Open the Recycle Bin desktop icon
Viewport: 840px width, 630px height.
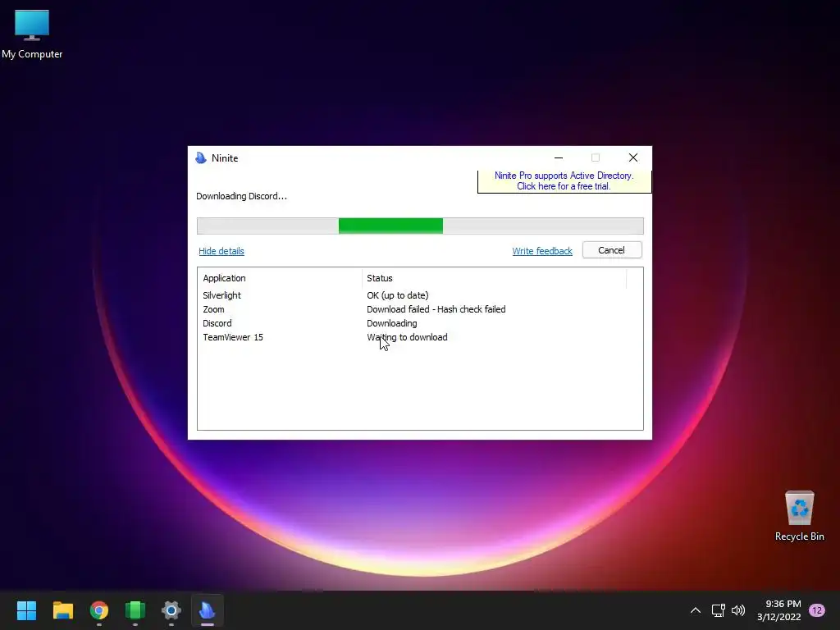coord(799,516)
